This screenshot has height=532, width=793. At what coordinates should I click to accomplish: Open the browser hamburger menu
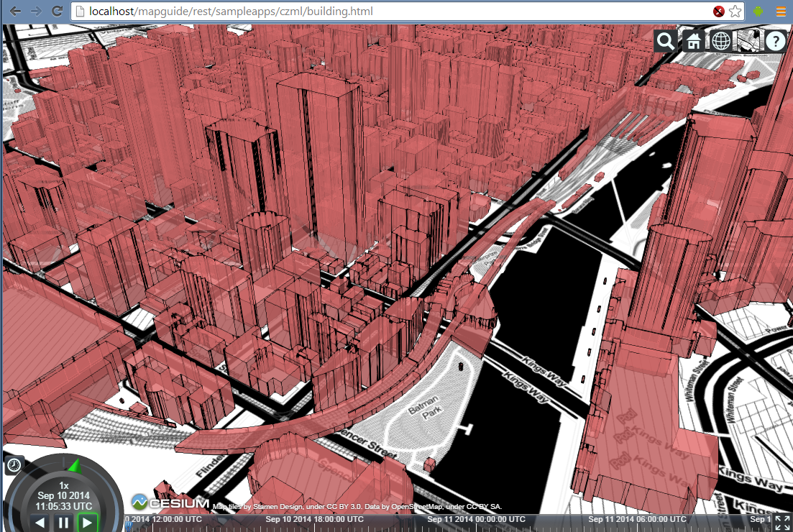(781, 11)
